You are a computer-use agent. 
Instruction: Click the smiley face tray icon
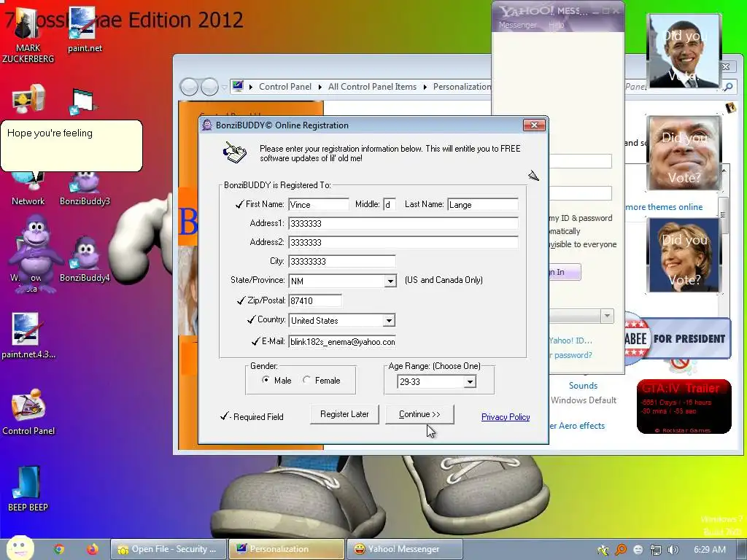pyautogui.click(x=638, y=550)
